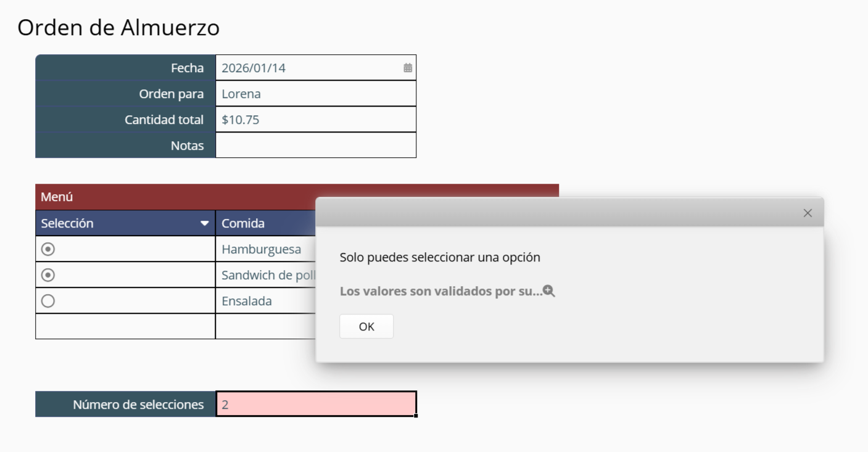Click the Fecha date field 2026/01/14
868x452 pixels.
coord(316,68)
